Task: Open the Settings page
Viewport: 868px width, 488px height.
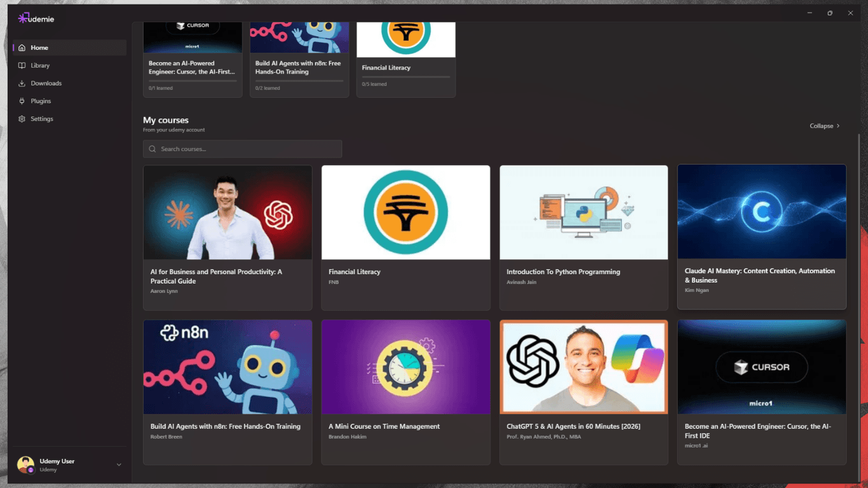Action: [69, 119]
